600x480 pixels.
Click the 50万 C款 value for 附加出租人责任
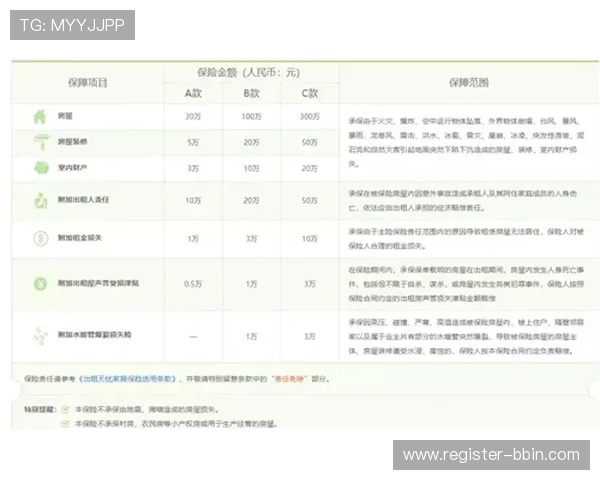click(310, 201)
